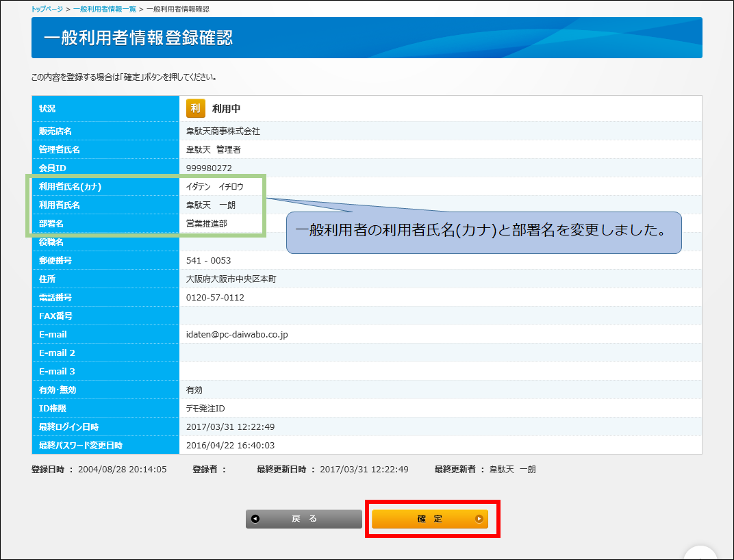Select the phone number 0120-57-0112
The height and width of the screenshot is (560, 734).
click(x=215, y=298)
